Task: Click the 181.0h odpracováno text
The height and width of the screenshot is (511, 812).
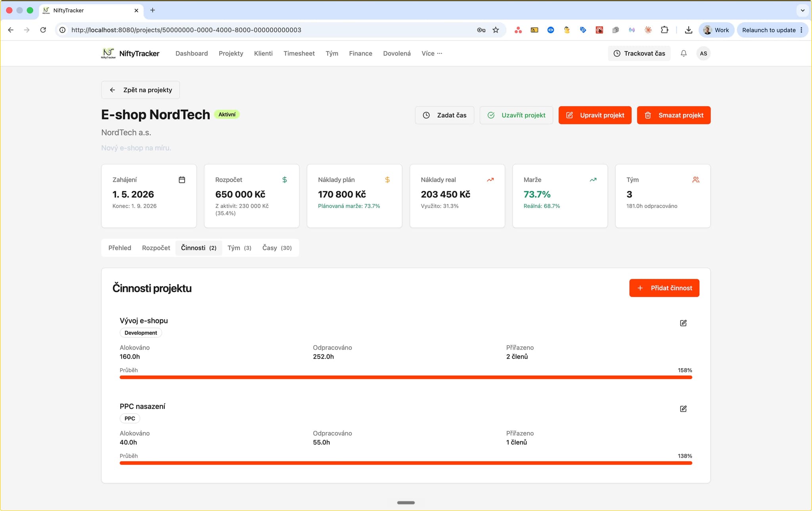Action: [x=652, y=206]
